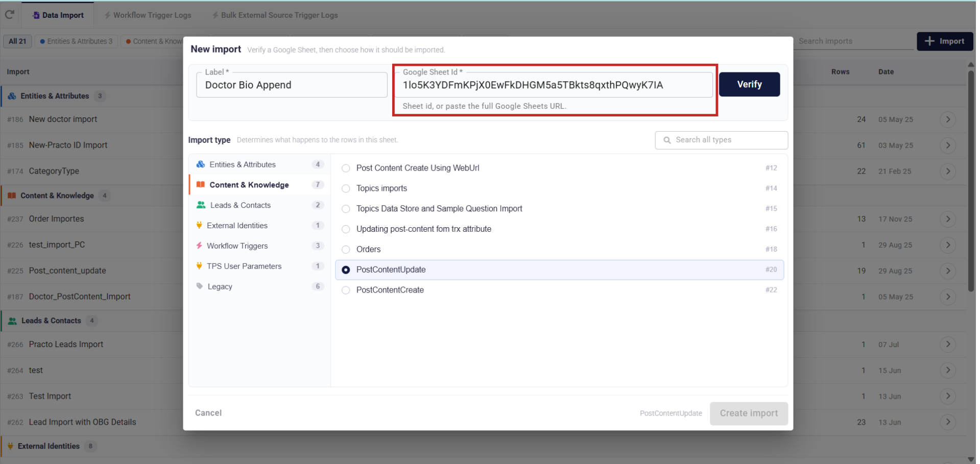Open the New-Practo ID Import row arrow

tap(948, 145)
